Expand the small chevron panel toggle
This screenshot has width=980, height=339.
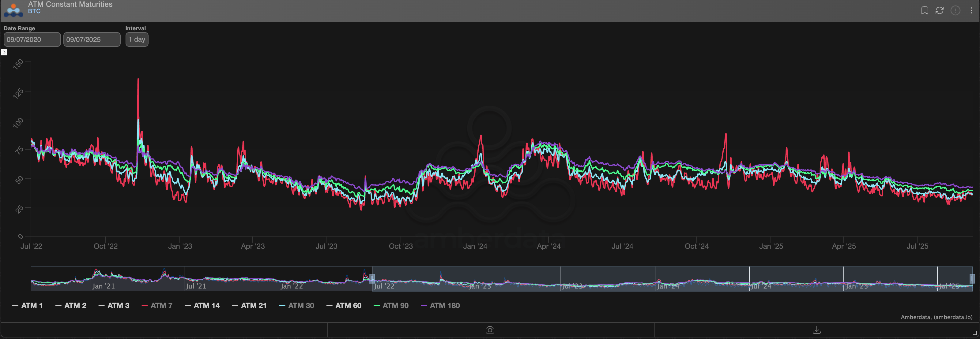tap(4, 52)
